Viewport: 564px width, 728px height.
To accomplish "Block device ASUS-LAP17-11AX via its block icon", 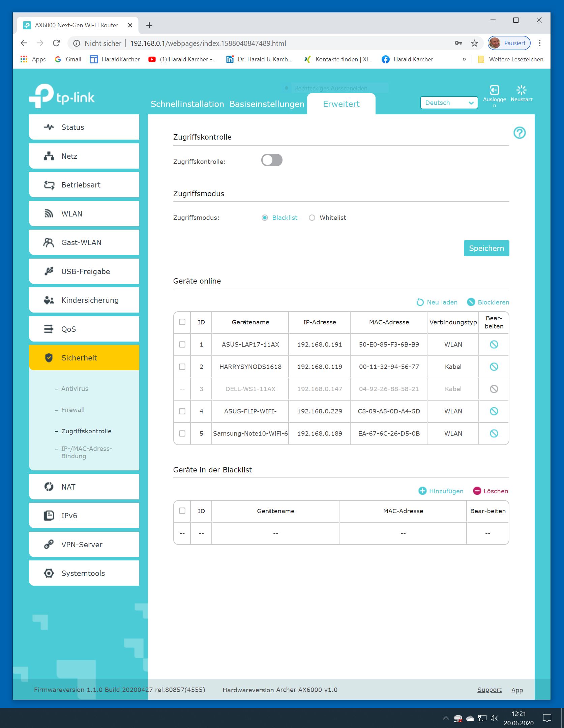I will (494, 344).
